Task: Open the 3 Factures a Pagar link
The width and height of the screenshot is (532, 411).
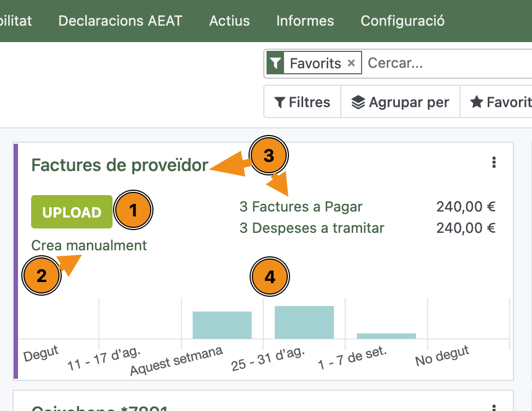Action: point(301,207)
